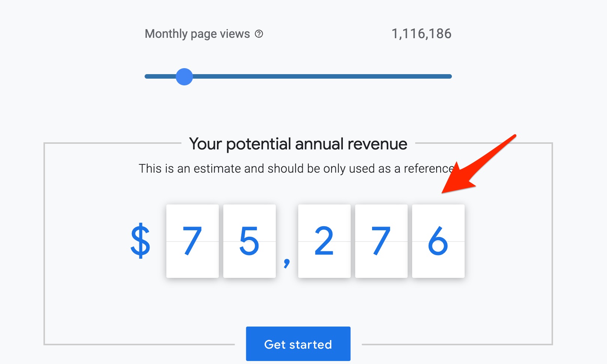Click the revenue digit card showing 6

click(x=438, y=241)
